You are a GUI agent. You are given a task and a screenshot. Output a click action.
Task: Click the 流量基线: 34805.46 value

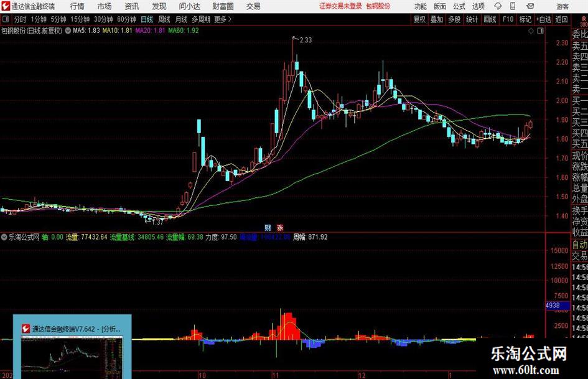click(x=137, y=237)
